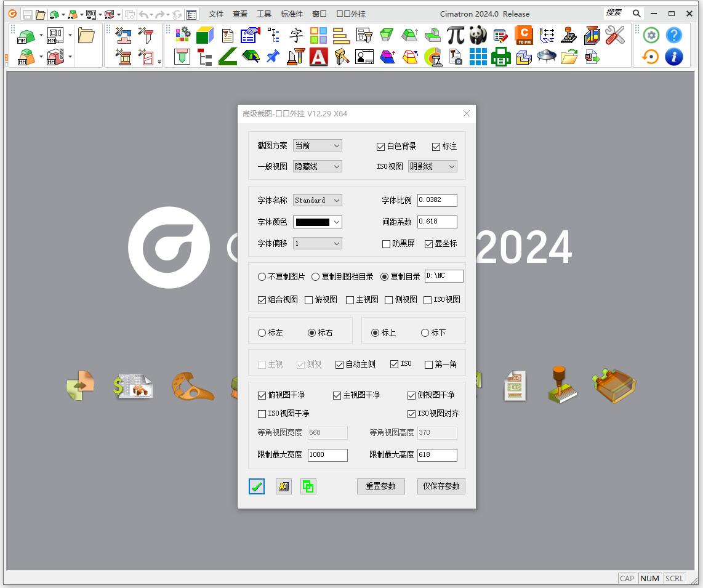703x588 pixels.
Task: Click the panda icon in the toolbar
Action: (x=478, y=35)
